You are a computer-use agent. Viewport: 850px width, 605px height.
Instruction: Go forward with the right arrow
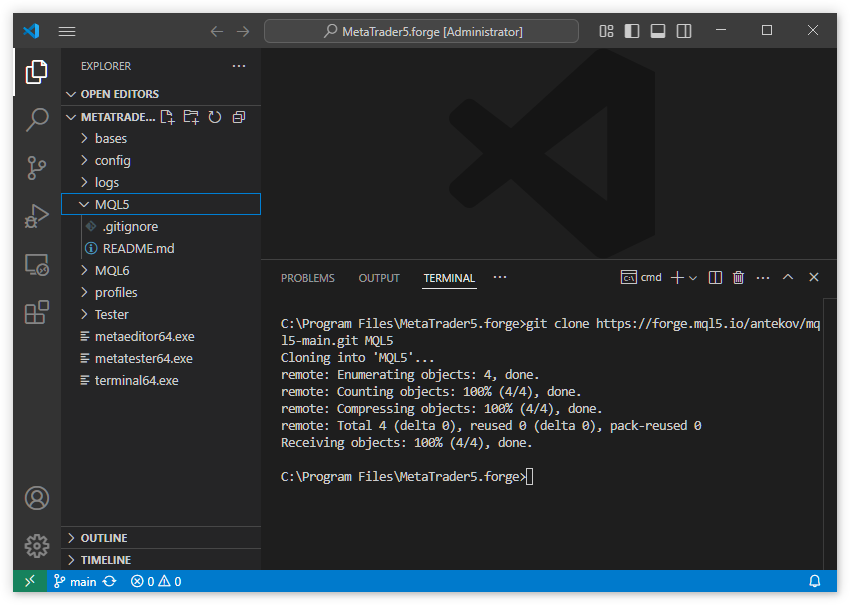[243, 31]
